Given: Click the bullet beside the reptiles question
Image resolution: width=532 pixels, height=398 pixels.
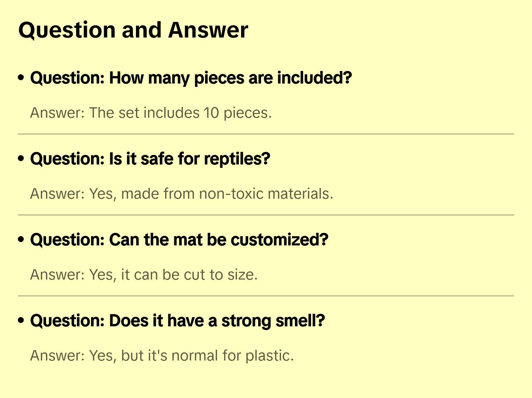Looking at the screenshot, I should click(21, 159).
